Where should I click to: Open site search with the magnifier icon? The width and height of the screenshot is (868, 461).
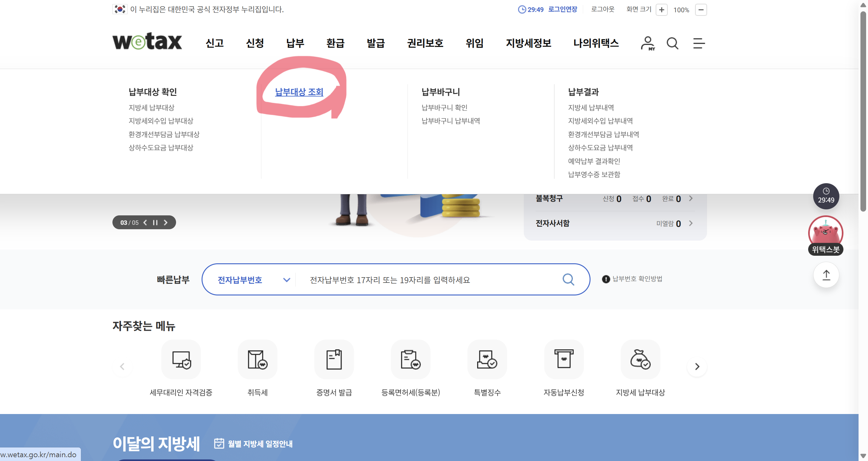(x=672, y=43)
